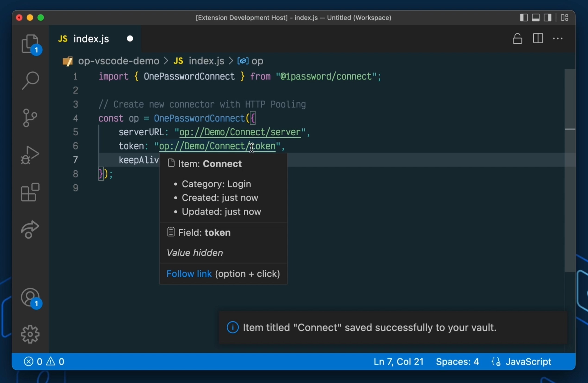The height and width of the screenshot is (383, 588).
Task: Open the editor's more actions menu
Action: [x=558, y=38]
